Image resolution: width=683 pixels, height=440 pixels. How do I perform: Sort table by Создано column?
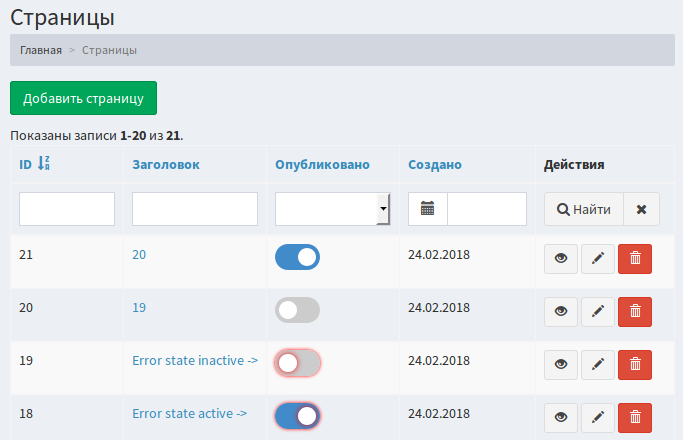pos(435,165)
